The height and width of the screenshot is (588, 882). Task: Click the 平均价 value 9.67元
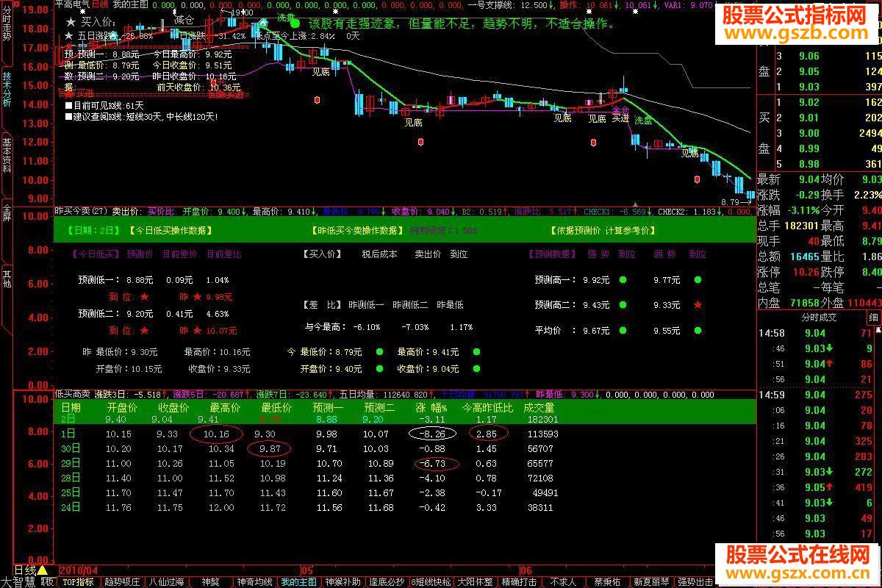[x=596, y=331]
